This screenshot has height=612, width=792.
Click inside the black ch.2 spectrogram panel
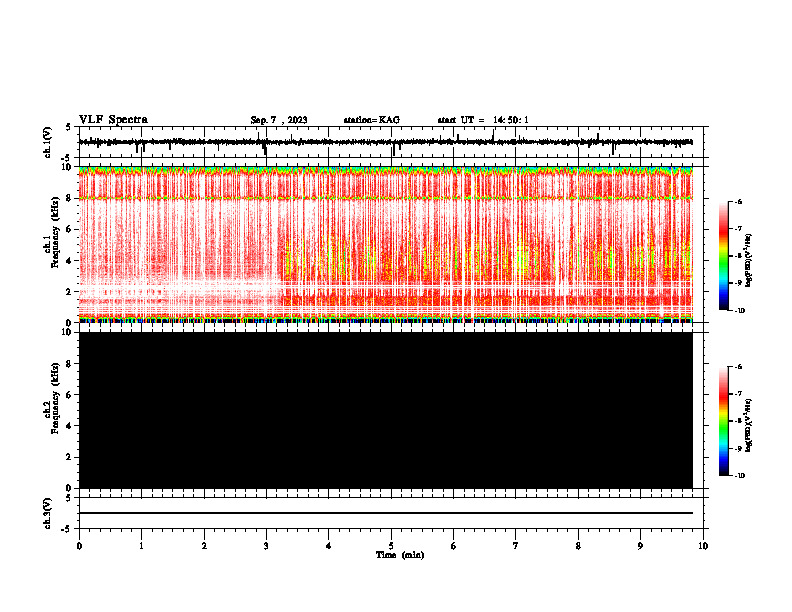pos(386,410)
